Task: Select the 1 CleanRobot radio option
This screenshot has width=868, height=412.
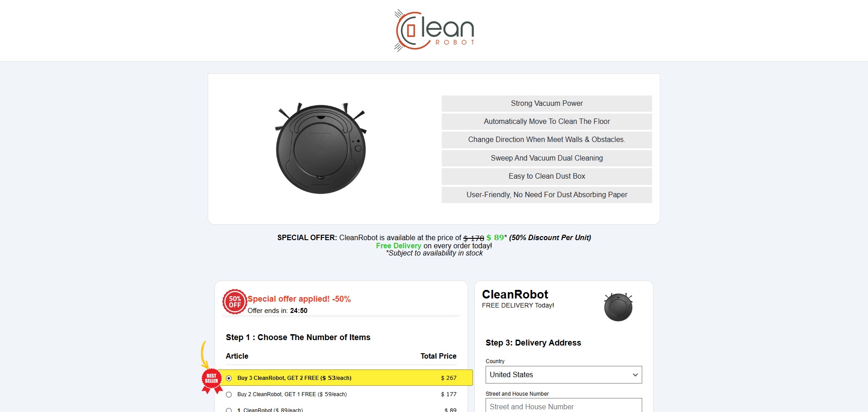Action: coord(229,409)
